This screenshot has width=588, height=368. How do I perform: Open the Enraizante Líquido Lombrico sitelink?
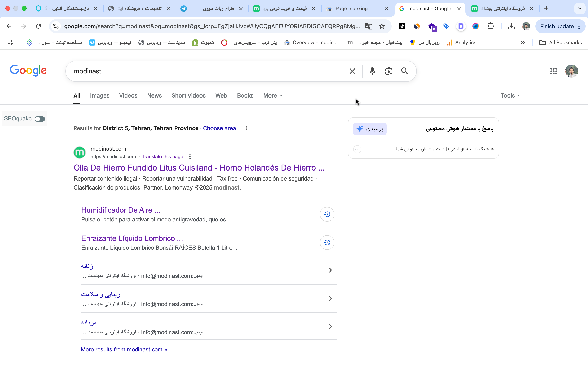click(132, 238)
